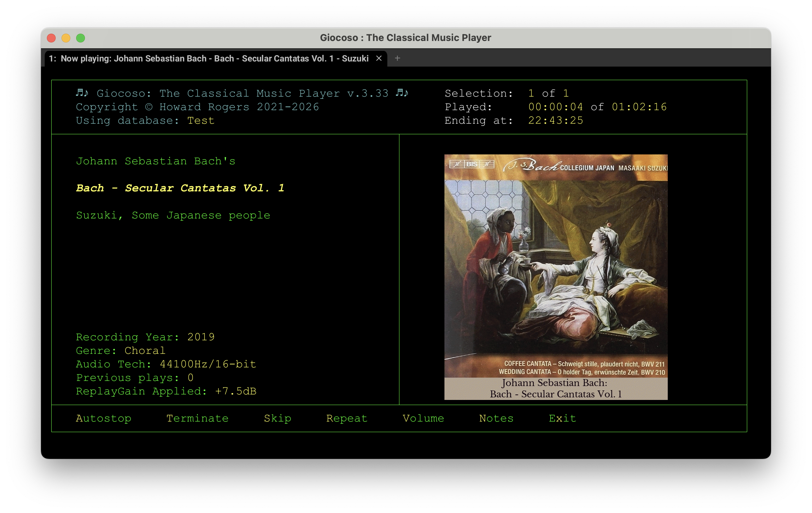The image size is (812, 513).
Task: Terminate the current playback
Action: click(198, 418)
